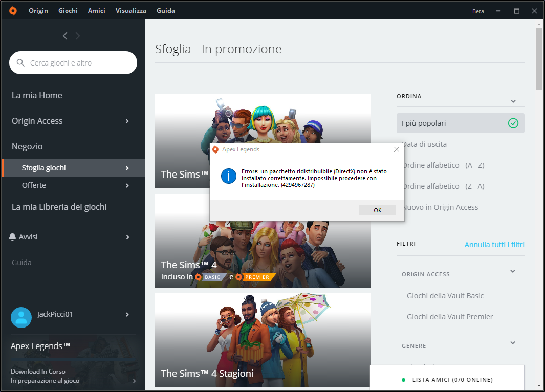The height and width of the screenshot is (392, 545).
Task: Open the sidebar Guida link
Action: point(21,263)
